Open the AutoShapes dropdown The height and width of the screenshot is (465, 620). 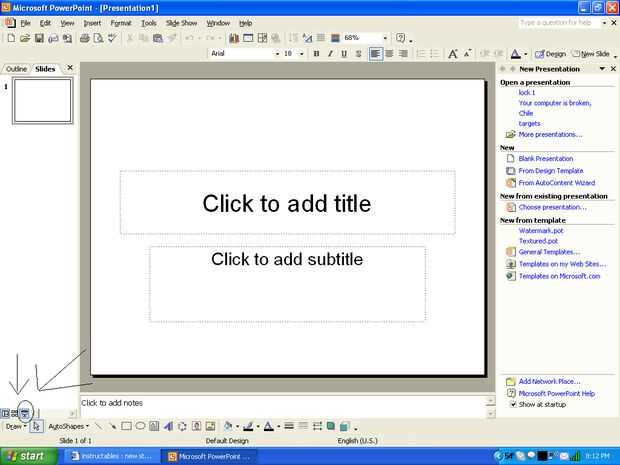pos(68,426)
